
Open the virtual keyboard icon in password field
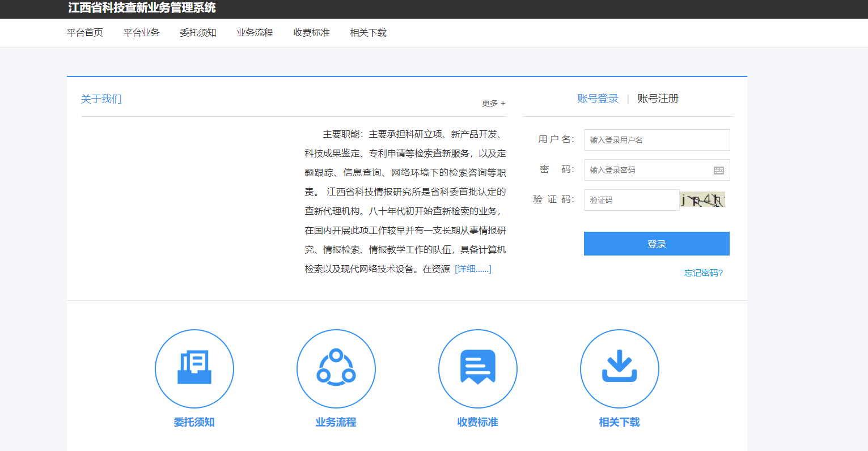(x=718, y=171)
